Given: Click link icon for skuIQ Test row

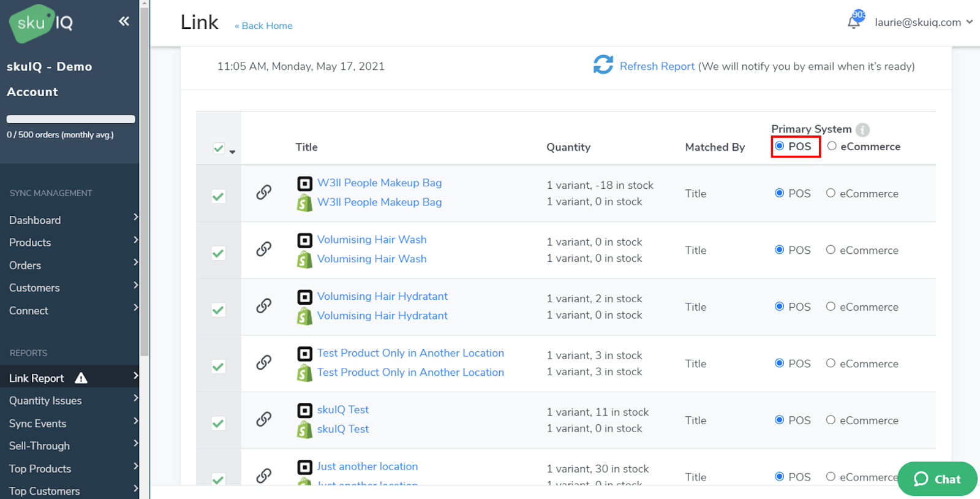Looking at the screenshot, I should pos(264,419).
